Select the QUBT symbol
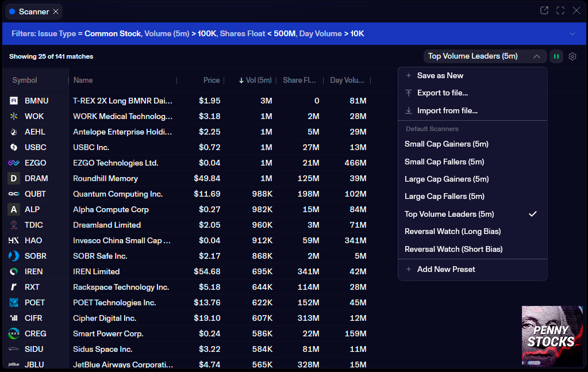Screen dimensions: 588x372 (35, 194)
